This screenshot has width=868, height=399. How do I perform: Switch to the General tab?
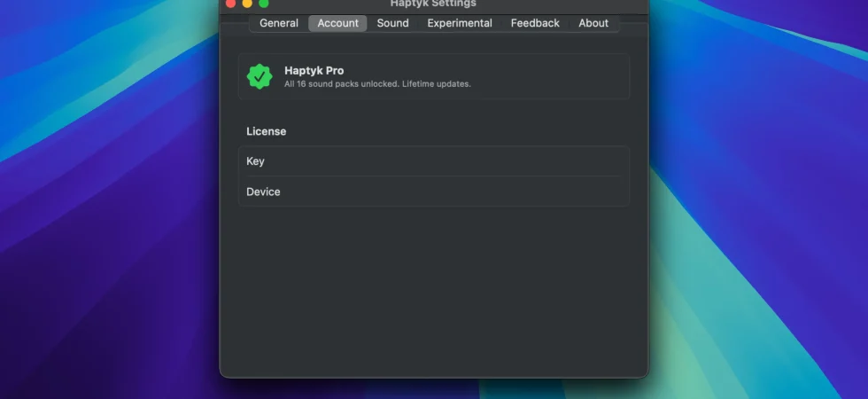click(279, 23)
